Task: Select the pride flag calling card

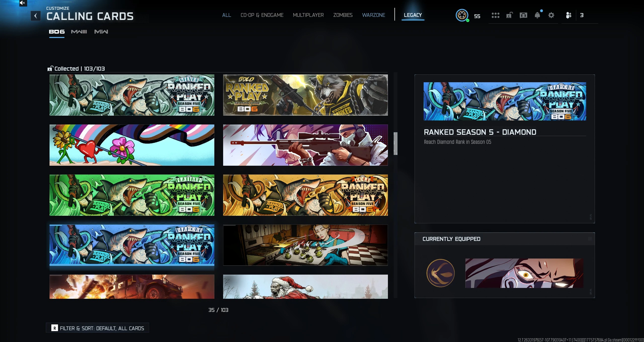Action: coord(132,145)
